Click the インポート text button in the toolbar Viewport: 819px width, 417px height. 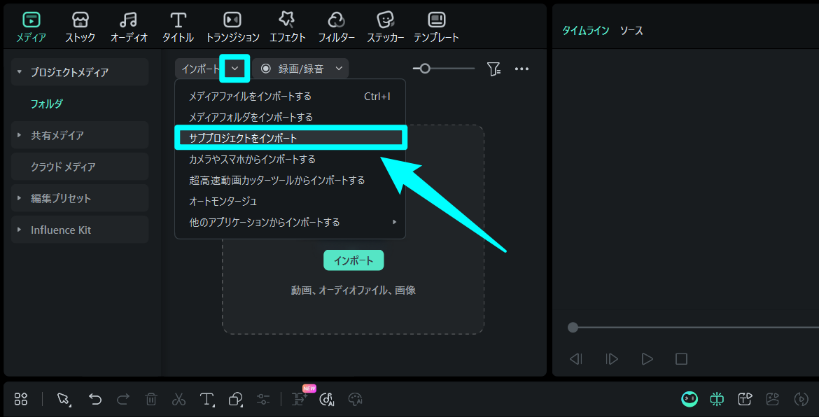(x=200, y=69)
